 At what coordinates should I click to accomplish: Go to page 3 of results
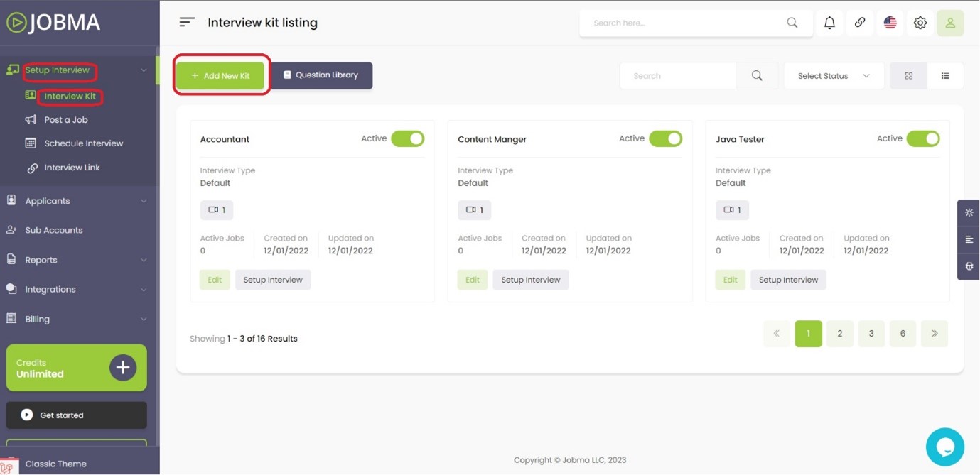[871, 334]
